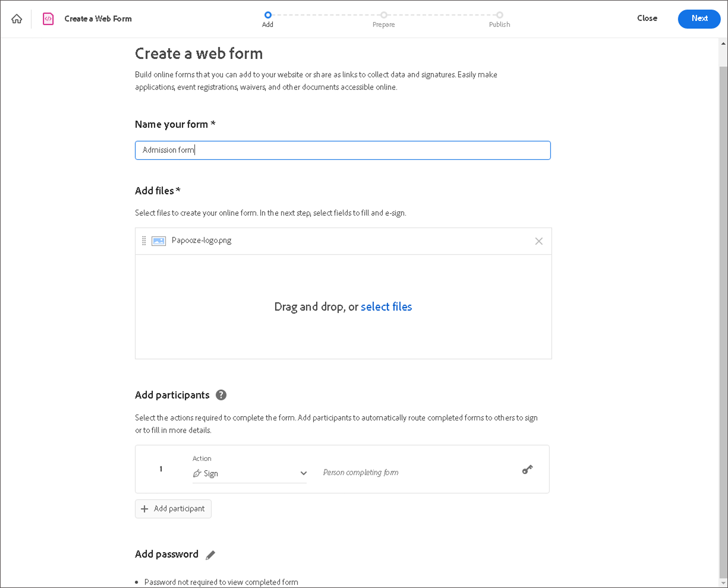Click the scrollbar up arrow

[x=723, y=44]
